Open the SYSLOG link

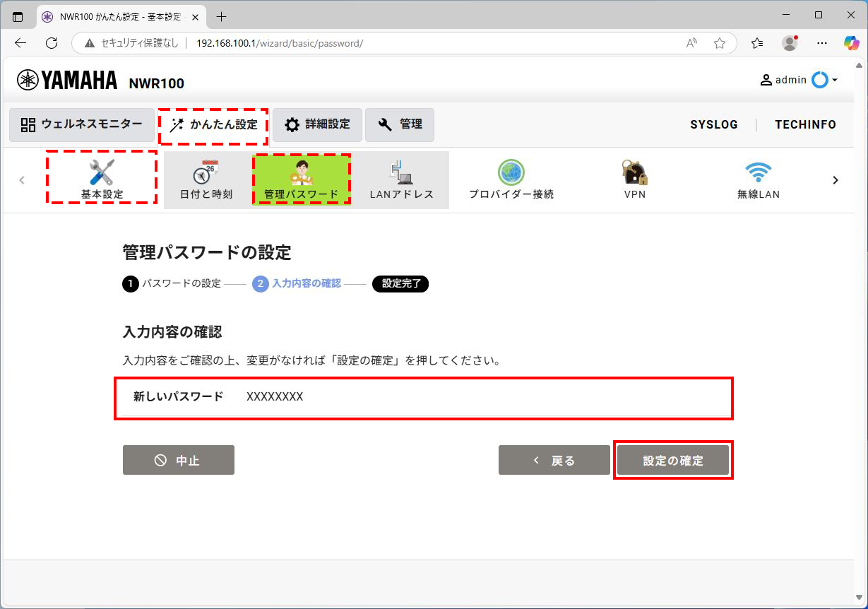pos(714,124)
